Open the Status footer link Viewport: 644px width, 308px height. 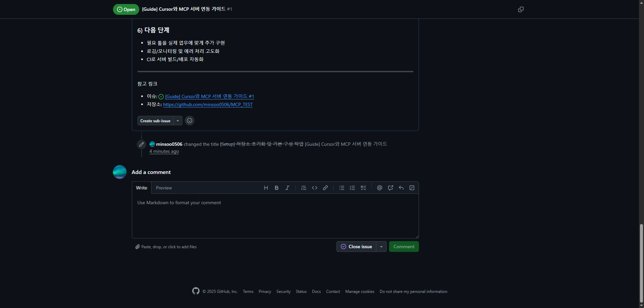(301, 292)
